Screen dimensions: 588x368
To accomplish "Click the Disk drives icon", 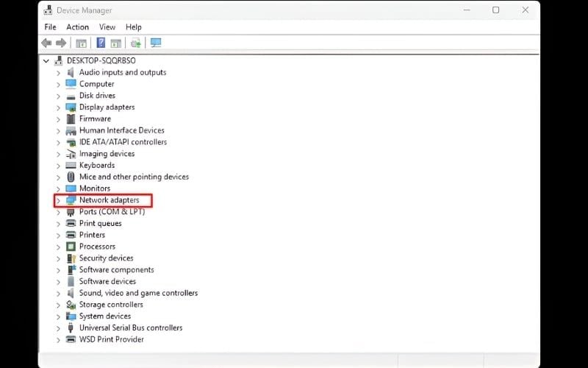I will [71, 96].
